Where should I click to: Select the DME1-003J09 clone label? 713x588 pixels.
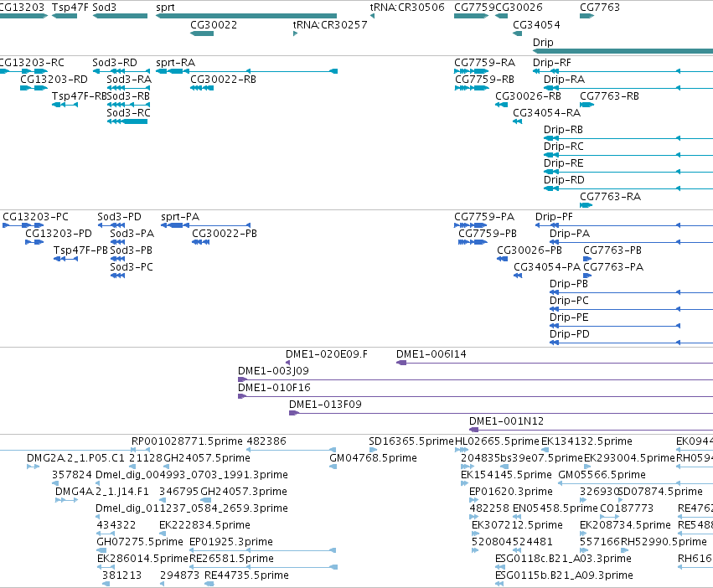pyautogui.click(x=273, y=370)
